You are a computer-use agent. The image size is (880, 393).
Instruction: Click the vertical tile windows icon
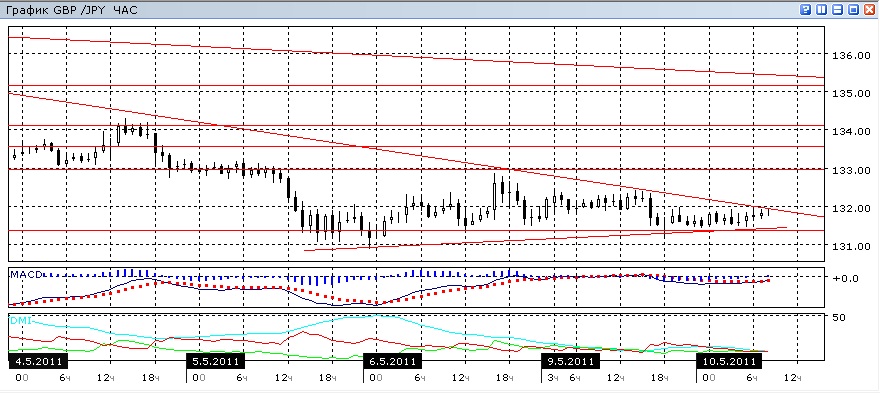point(822,10)
